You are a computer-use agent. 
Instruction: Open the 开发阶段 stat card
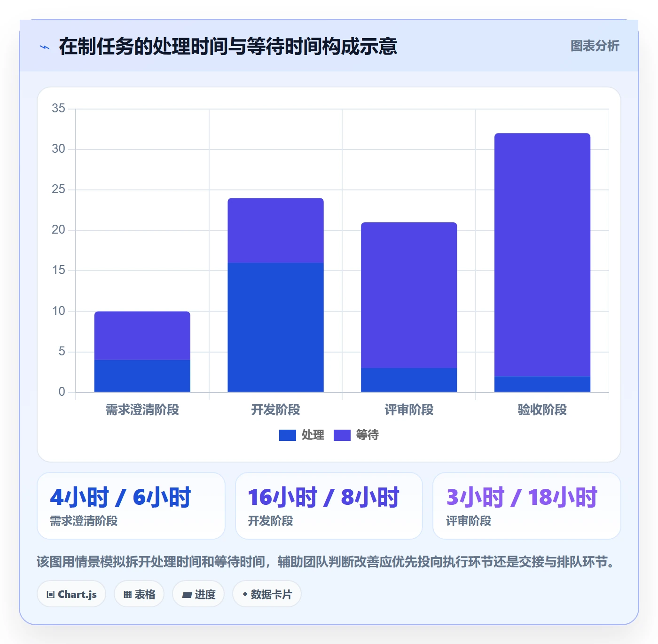coord(329,506)
